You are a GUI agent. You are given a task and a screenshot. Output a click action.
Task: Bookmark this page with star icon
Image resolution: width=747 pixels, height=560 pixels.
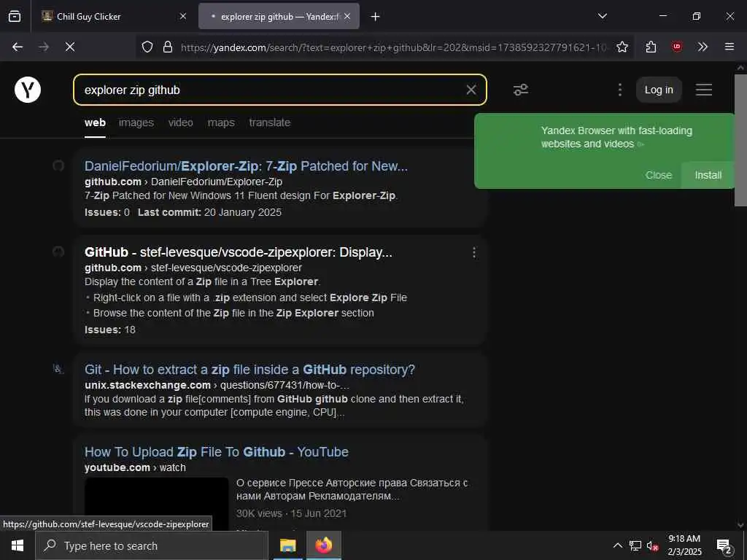coord(622,47)
